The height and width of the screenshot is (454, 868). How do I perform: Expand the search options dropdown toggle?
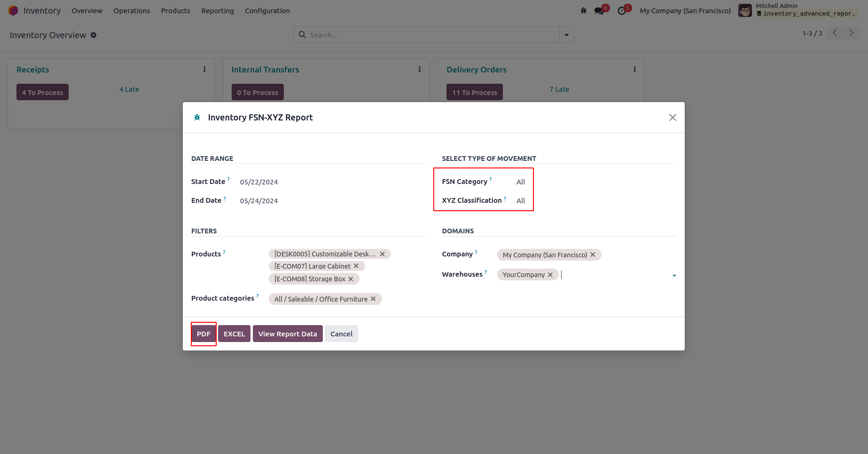pyautogui.click(x=567, y=35)
